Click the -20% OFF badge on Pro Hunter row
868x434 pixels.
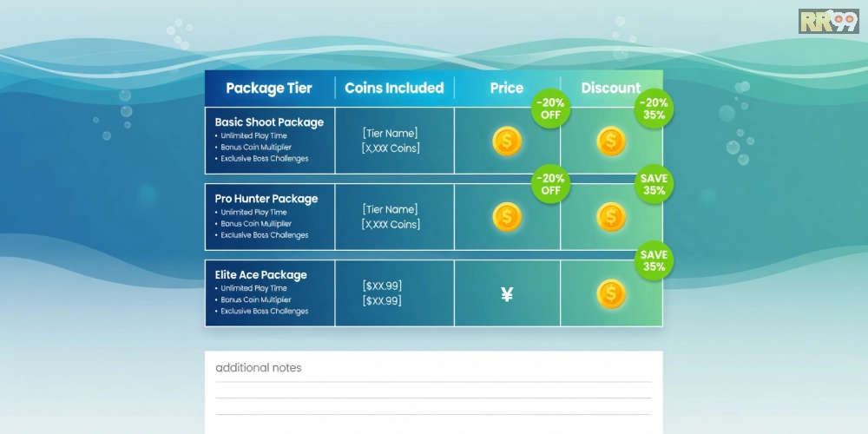point(551,184)
